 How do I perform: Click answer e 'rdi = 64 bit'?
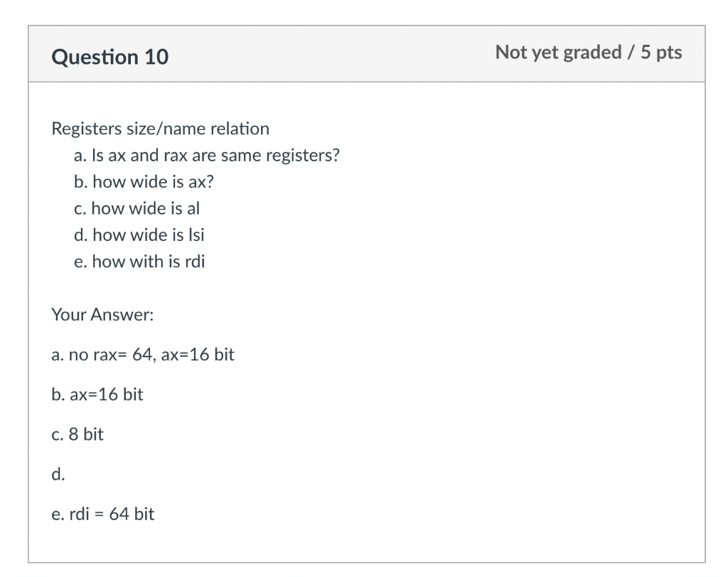[103, 514]
